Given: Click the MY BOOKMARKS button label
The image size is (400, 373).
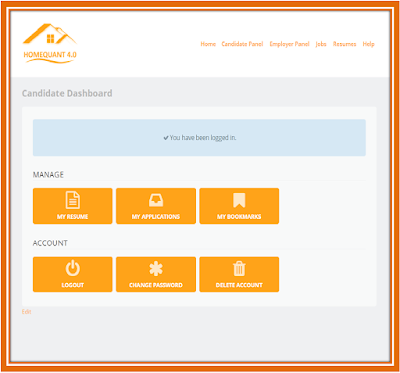Looking at the screenshot, I should click(239, 217).
